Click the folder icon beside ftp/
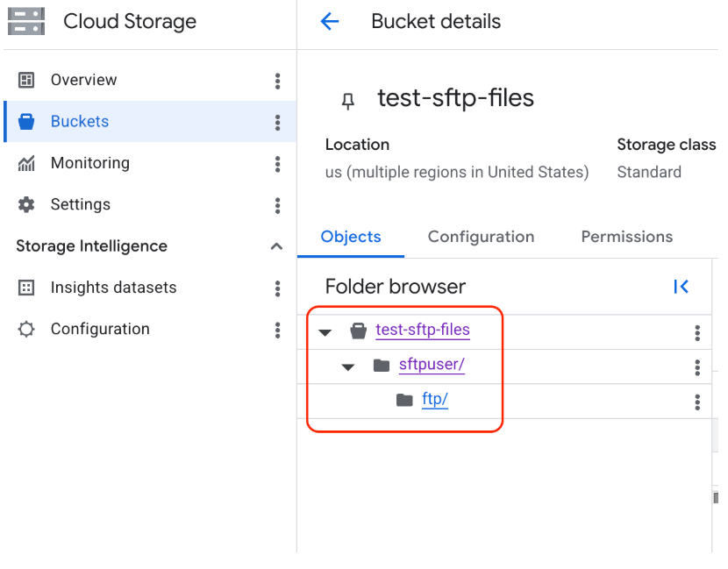728x569 pixels. tap(404, 400)
